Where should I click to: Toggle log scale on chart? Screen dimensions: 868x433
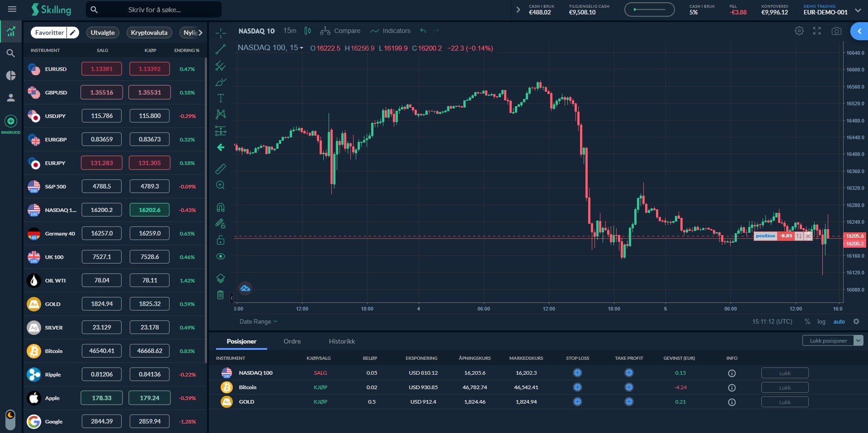click(821, 321)
